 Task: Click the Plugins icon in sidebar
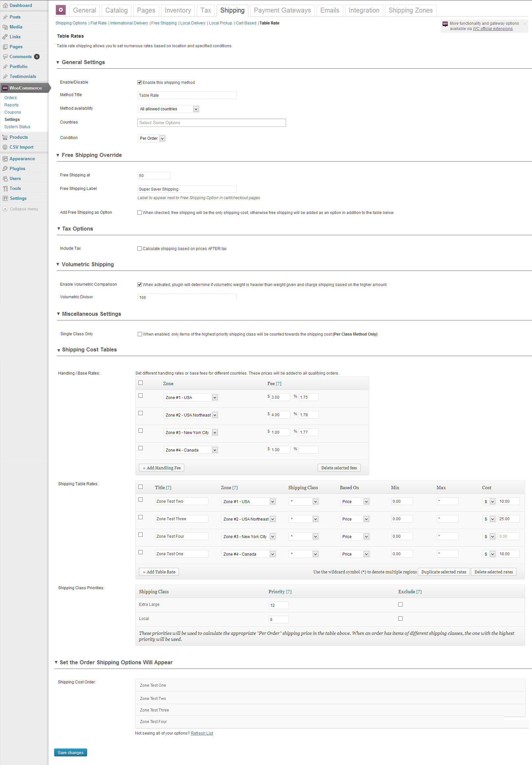5,168
